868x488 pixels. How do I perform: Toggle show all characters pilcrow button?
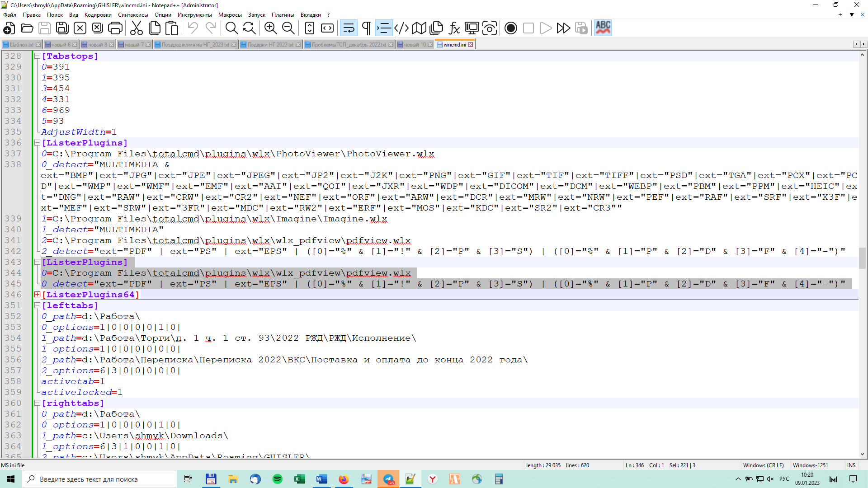366,28
